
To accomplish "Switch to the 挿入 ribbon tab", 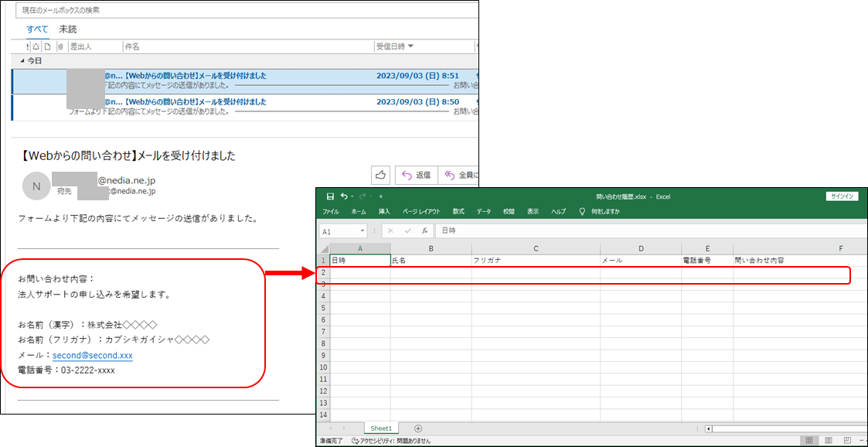I will click(x=385, y=212).
